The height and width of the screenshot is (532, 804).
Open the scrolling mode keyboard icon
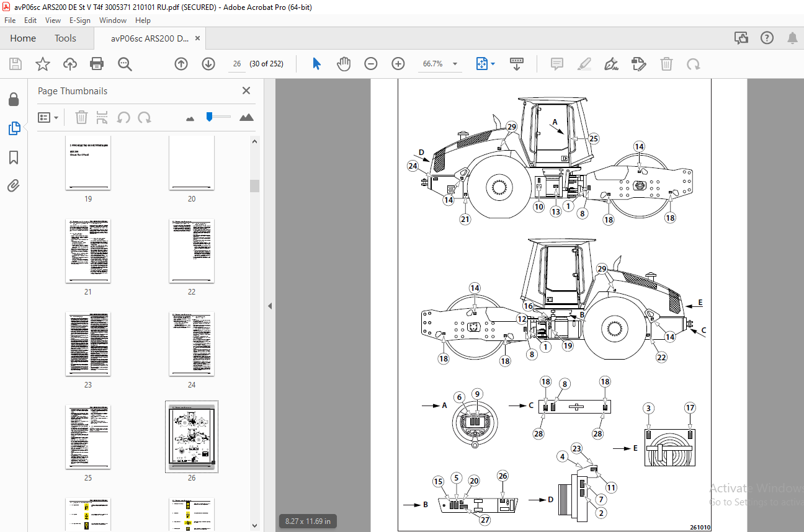click(517, 64)
